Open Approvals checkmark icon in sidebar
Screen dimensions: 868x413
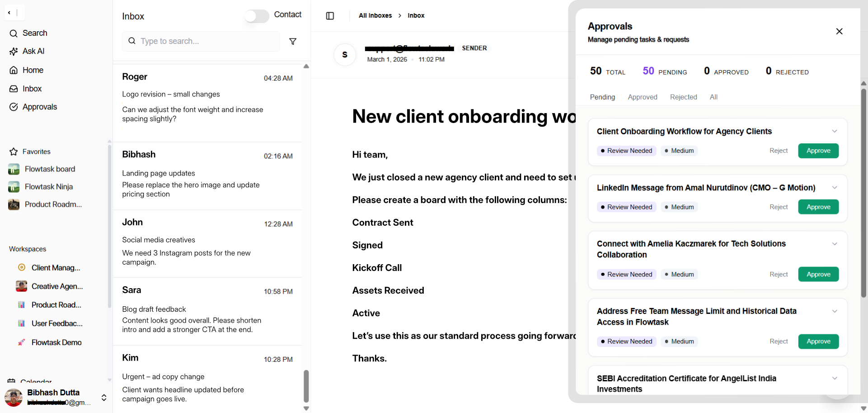[x=14, y=107]
